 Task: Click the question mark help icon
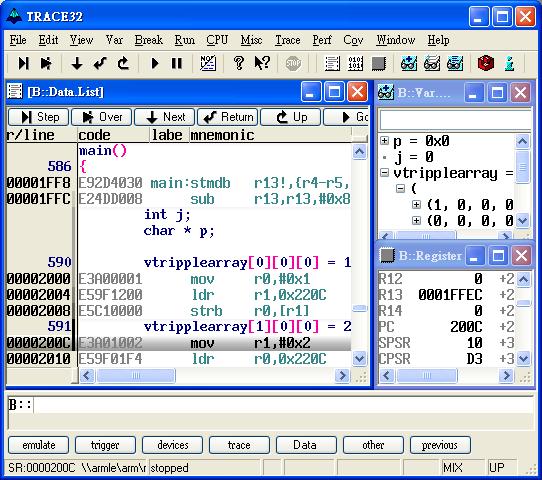pyautogui.click(x=239, y=63)
